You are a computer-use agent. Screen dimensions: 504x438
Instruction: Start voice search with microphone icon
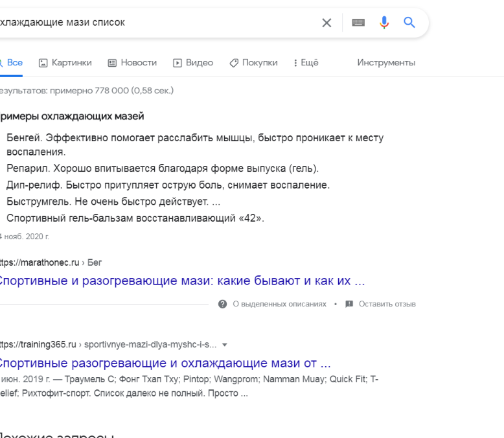tap(384, 23)
